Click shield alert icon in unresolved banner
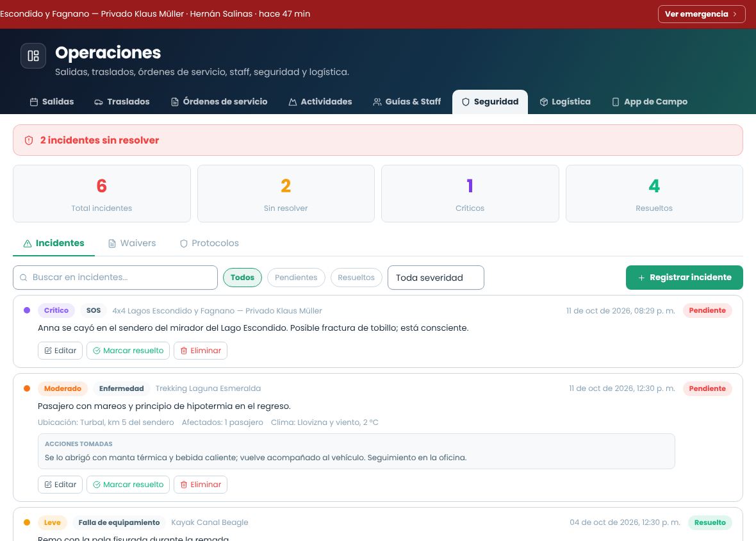The width and height of the screenshot is (756, 541). pyautogui.click(x=29, y=140)
